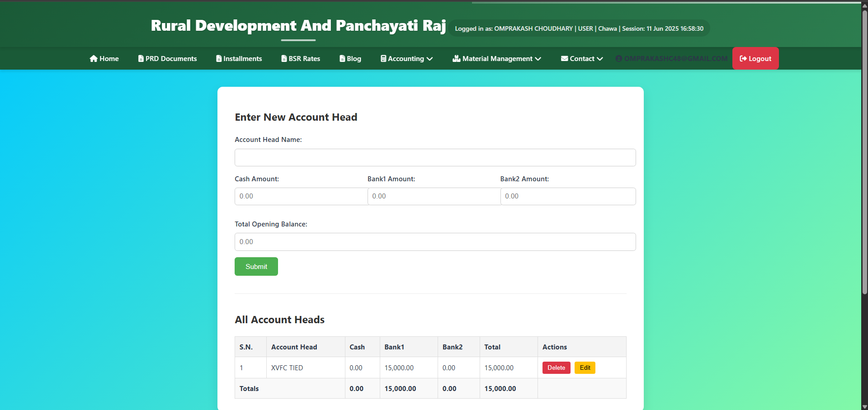Click the Blog file icon
The width and height of the screenshot is (868, 410).
pos(342,58)
